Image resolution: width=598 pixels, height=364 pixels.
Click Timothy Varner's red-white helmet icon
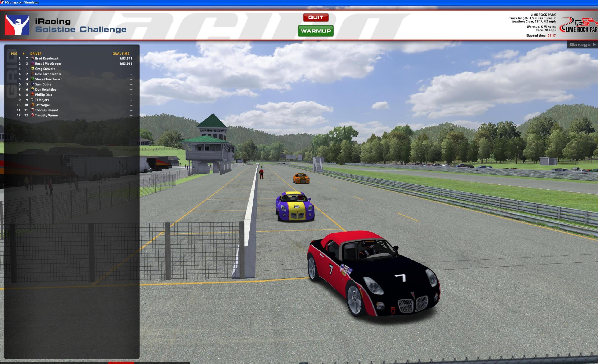tap(32, 115)
